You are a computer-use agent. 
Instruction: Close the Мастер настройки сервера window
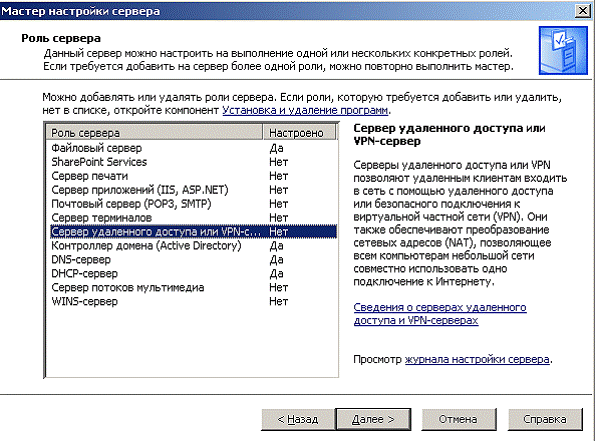(582, 11)
